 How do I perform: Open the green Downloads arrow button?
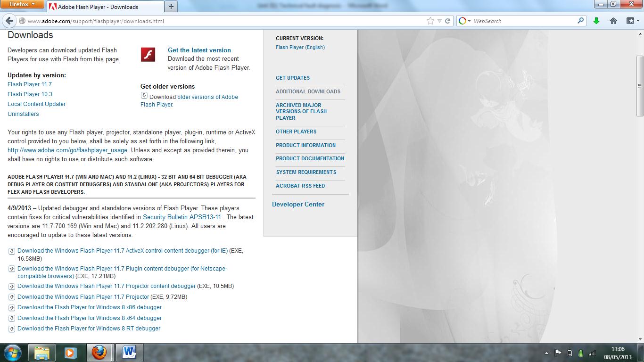click(596, 21)
